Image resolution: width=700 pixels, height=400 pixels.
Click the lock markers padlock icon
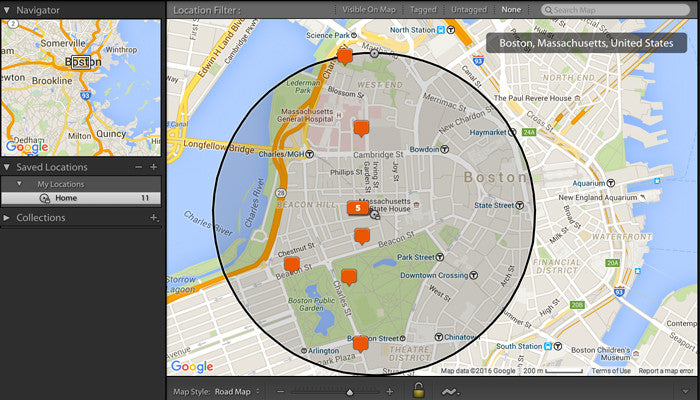coord(418,390)
